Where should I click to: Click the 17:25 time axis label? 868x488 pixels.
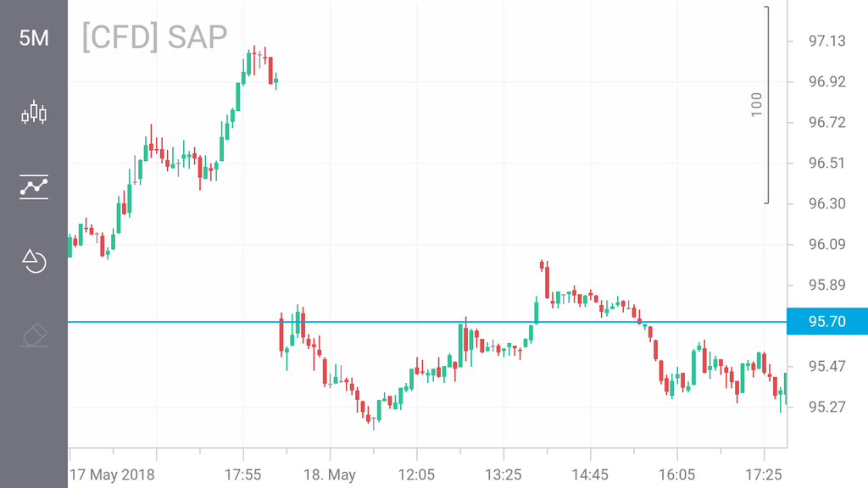pos(763,473)
